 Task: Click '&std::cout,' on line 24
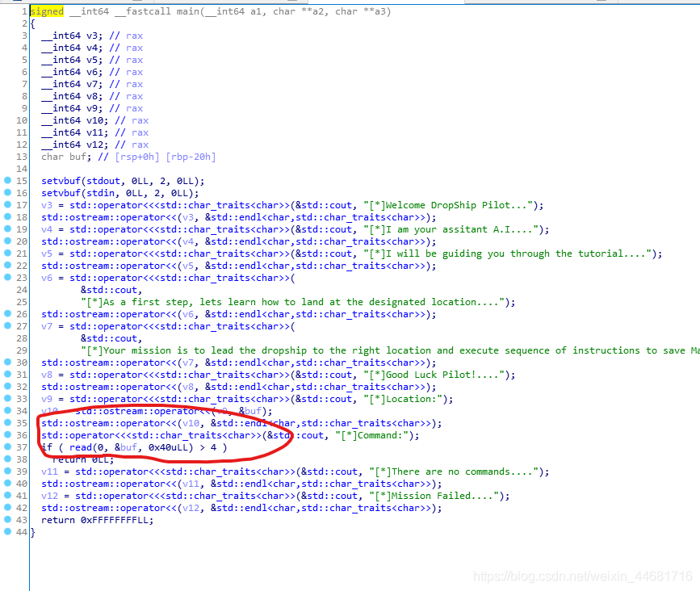click(x=111, y=290)
